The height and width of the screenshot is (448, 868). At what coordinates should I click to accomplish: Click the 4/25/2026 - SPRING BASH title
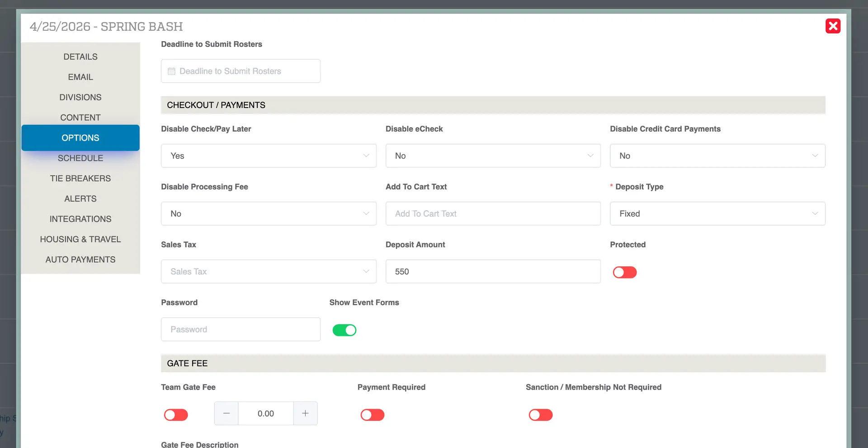106,27
